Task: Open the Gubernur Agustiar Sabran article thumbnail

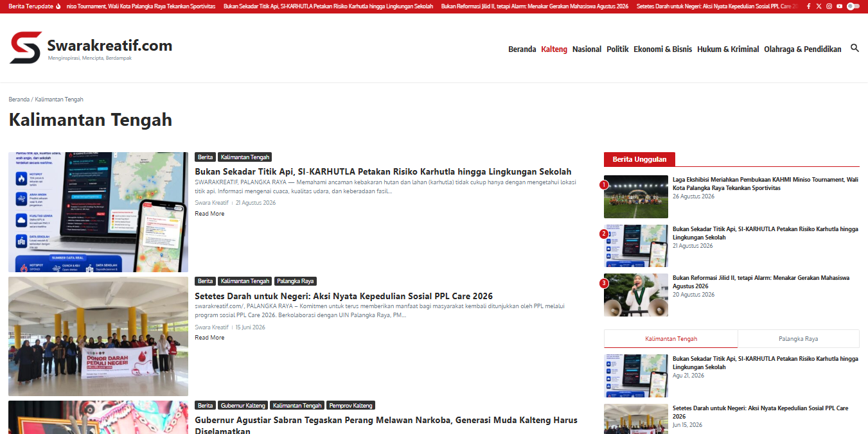Action: pyautogui.click(x=98, y=417)
